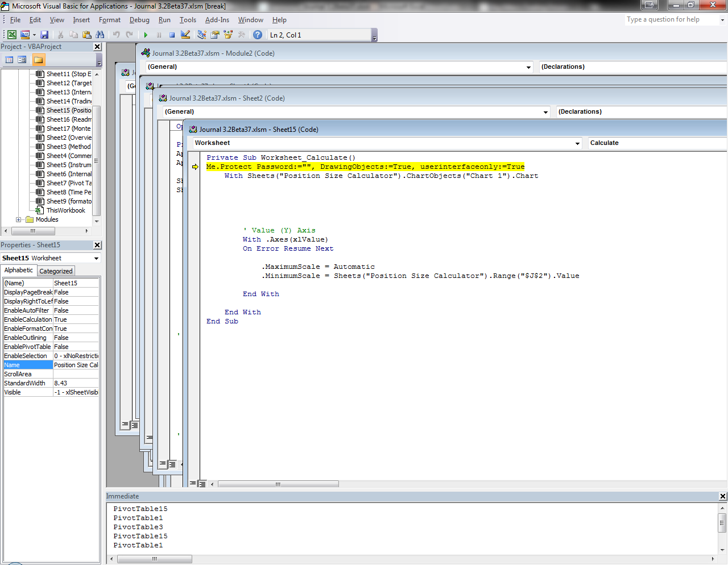728x565 pixels.
Task: Open the File menu
Action: (15, 20)
